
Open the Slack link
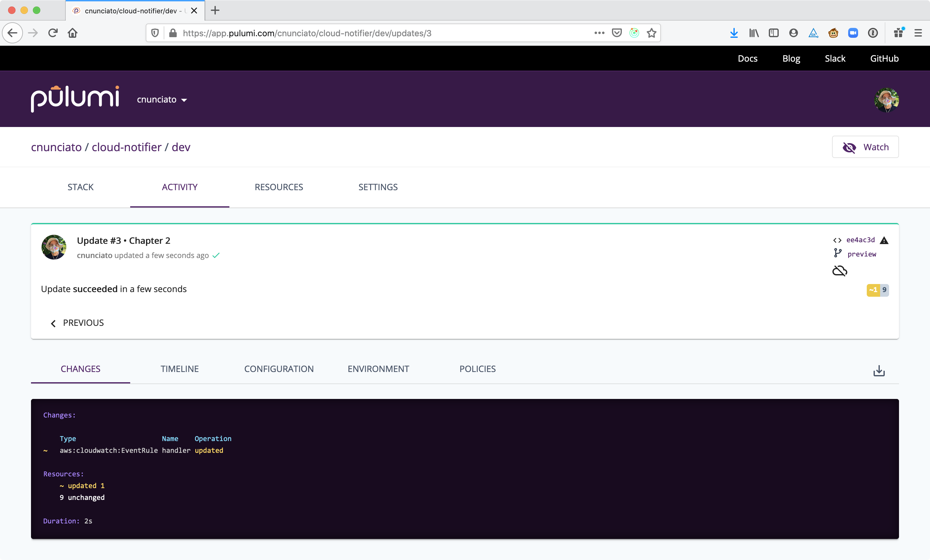[x=835, y=59]
